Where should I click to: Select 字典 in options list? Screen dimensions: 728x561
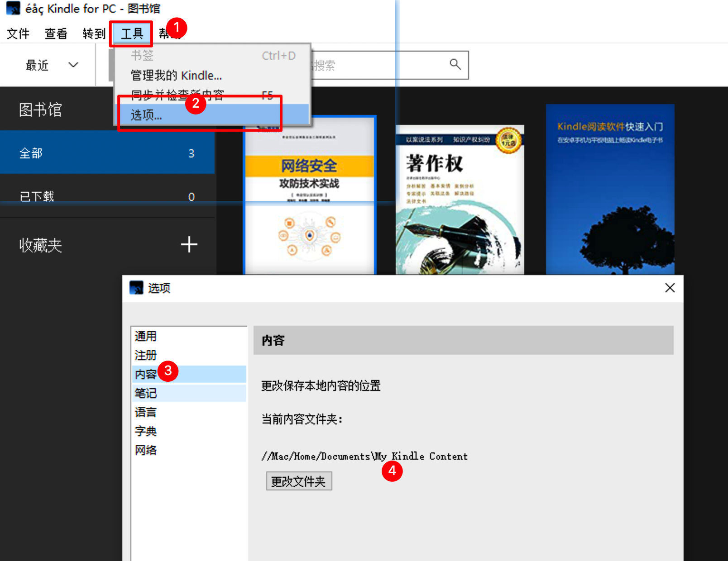coord(189,431)
